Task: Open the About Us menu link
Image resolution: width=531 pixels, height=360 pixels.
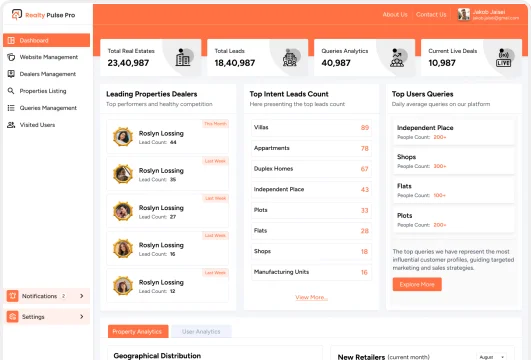Action: pos(395,15)
